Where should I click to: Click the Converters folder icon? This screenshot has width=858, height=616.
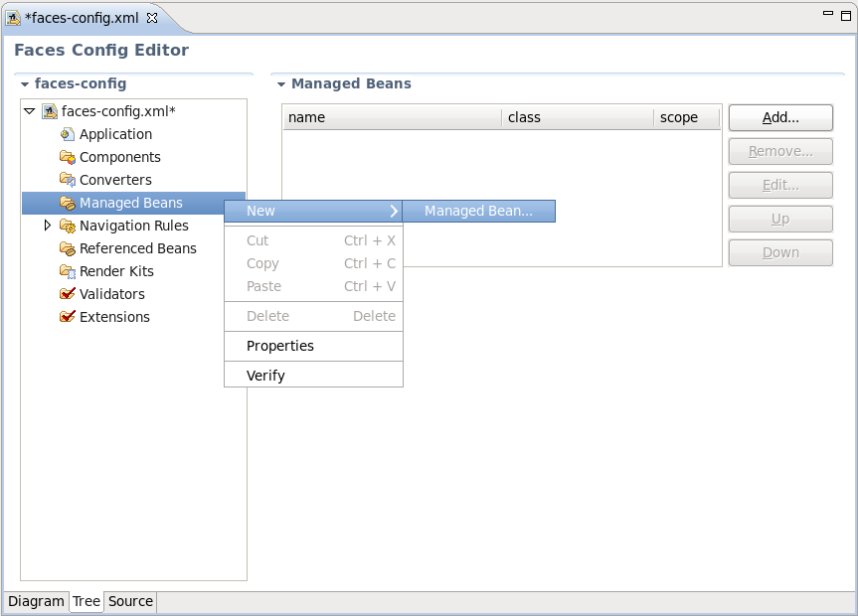pyautogui.click(x=68, y=180)
